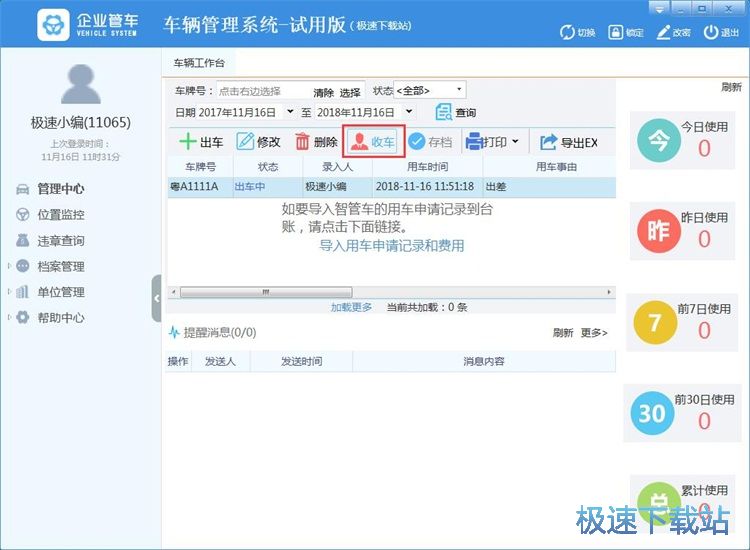
Task: Click scrollbar left arrow
Action: coord(174,292)
